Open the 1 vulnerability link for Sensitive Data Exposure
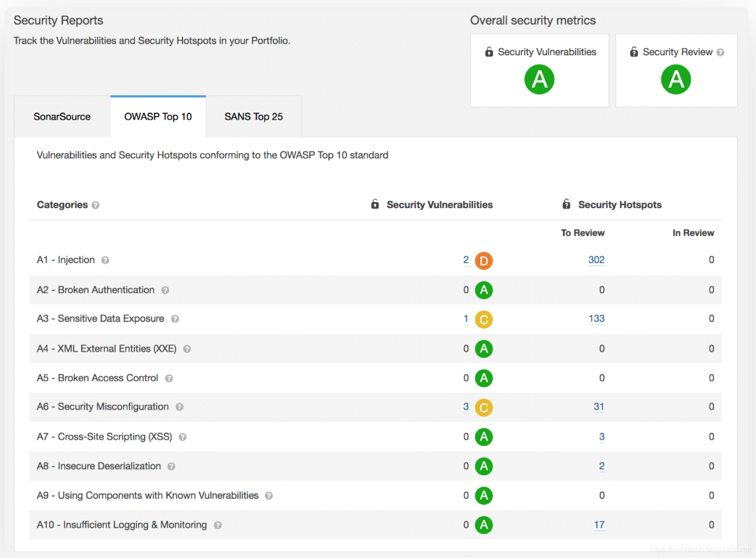 click(x=466, y=319)
